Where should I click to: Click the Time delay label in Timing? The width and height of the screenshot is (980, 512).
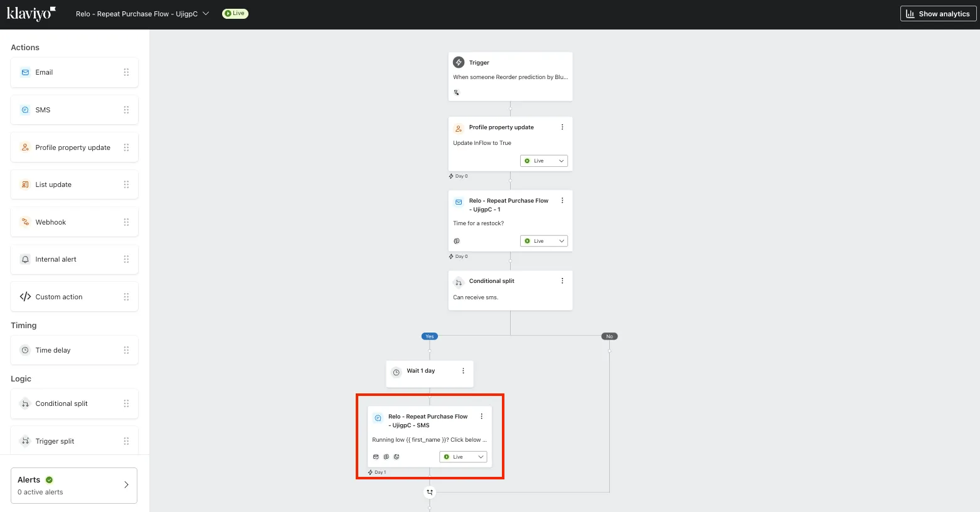click(53, 350)
